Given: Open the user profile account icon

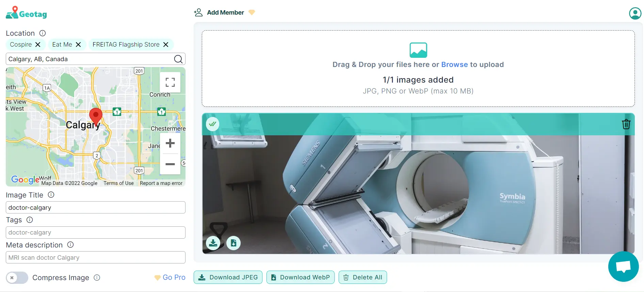Looking at the screenshot, I should pyautogui.click(x=635, y=14).
